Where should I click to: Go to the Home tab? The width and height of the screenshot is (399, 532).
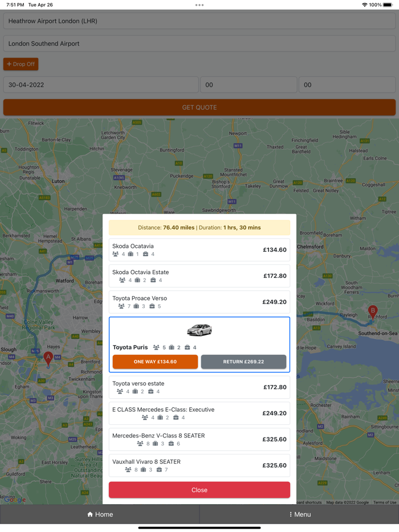[100, 514]
